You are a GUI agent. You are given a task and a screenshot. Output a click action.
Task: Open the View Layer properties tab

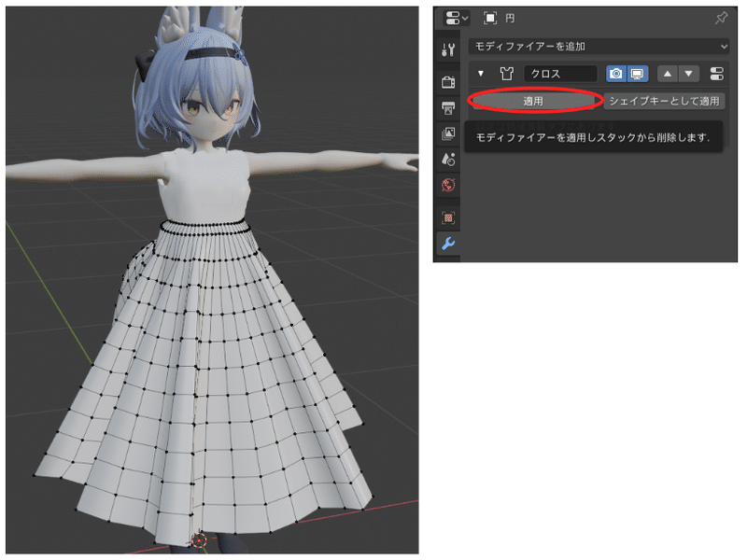tap(448, 133)
